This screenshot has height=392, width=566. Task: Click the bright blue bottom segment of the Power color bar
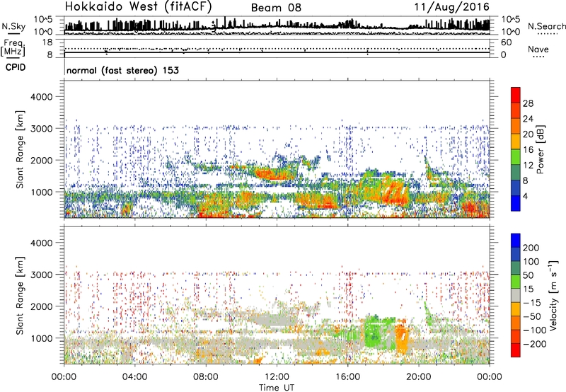(516, 203)
